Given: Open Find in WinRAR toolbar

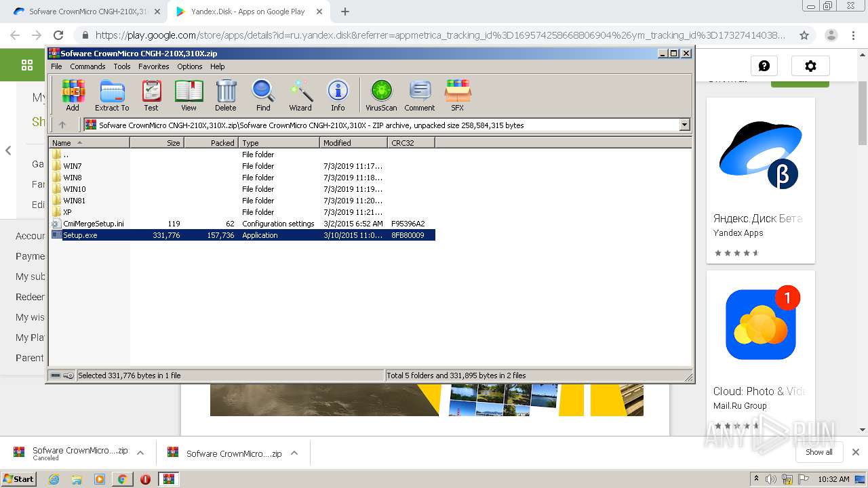Looking at the screenshot, I should pyautogui.click(x=263, y=95).
